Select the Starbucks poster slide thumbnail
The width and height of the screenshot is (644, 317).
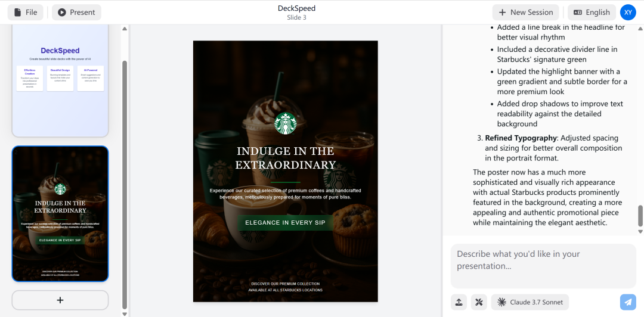point(60,213)
